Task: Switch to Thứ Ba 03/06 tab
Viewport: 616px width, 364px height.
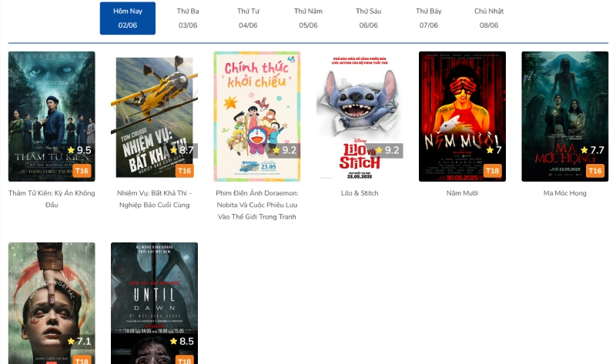Action: 188,18
